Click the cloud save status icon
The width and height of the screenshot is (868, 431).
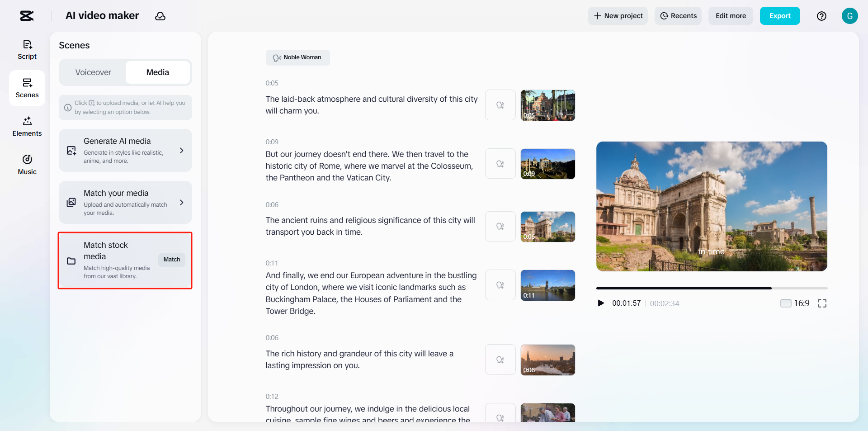tap(160, 16)
